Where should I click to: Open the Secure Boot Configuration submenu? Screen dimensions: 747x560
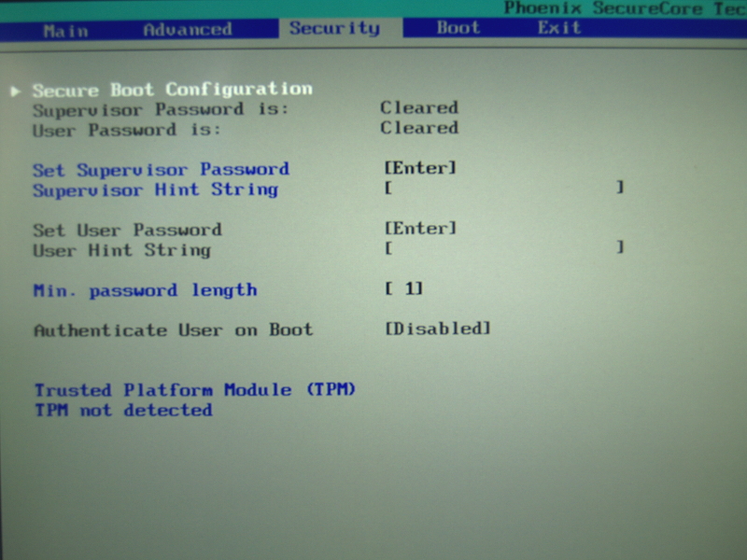[x=172, y=90]
